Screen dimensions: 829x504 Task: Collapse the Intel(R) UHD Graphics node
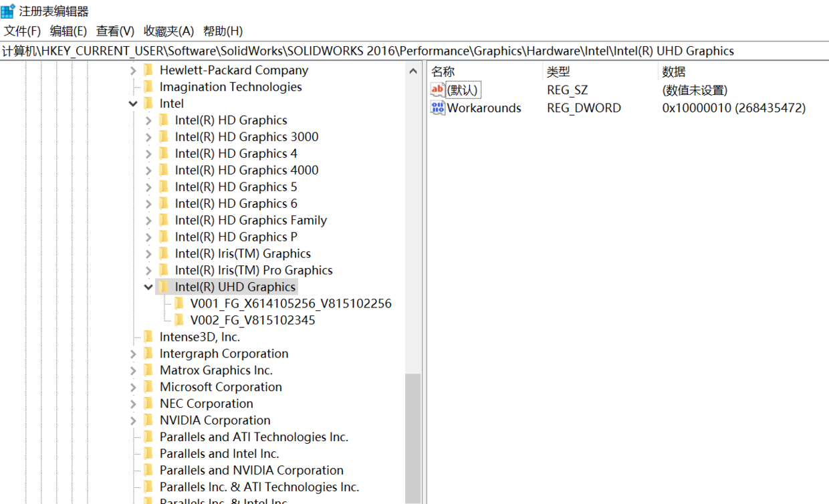(148, 287)
